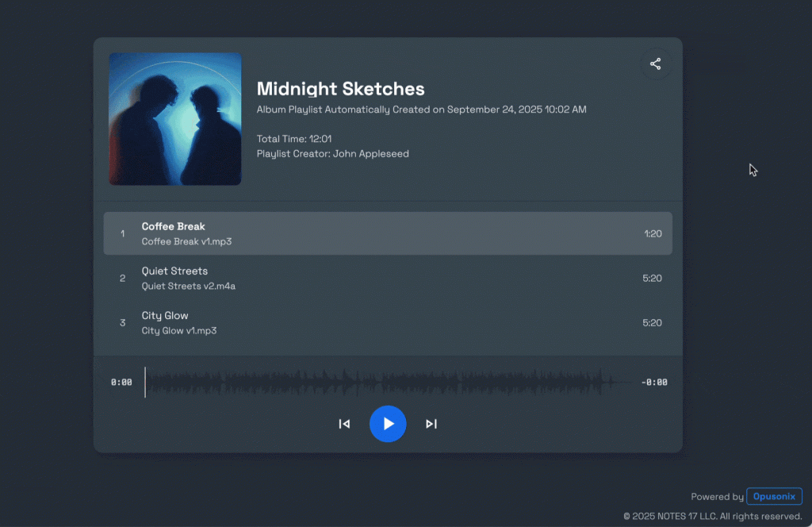Click track number 2 in the list
The width and height of the screenshot is (812, 527).
tap(123, 279)
